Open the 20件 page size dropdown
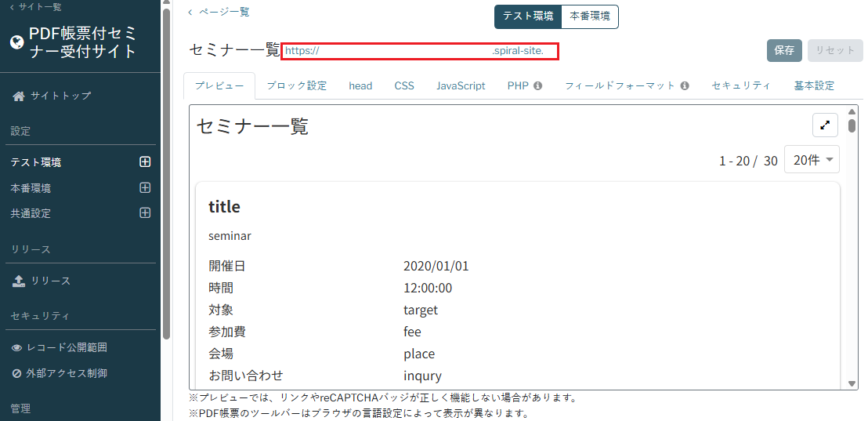 tap(812, 160)
